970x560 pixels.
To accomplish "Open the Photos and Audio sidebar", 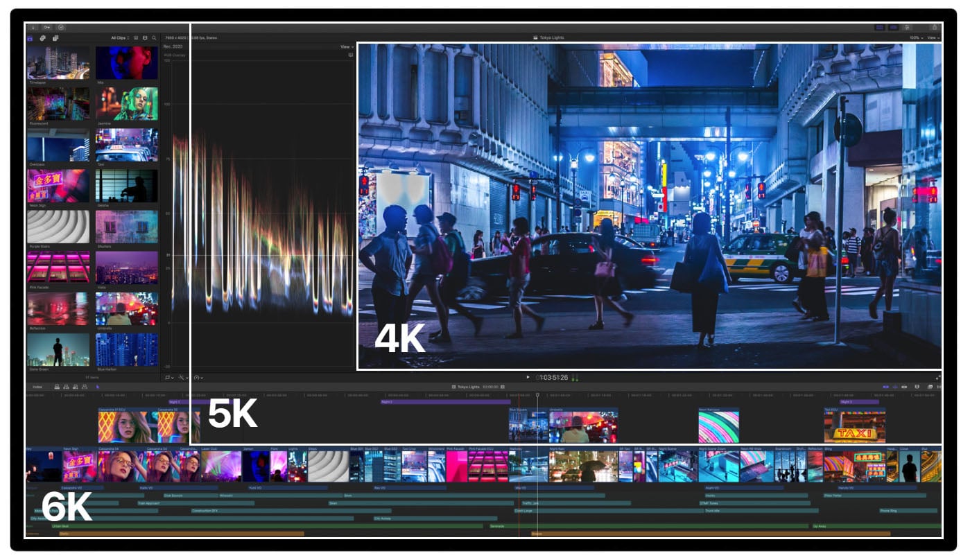I will click(x=43, y=38).
